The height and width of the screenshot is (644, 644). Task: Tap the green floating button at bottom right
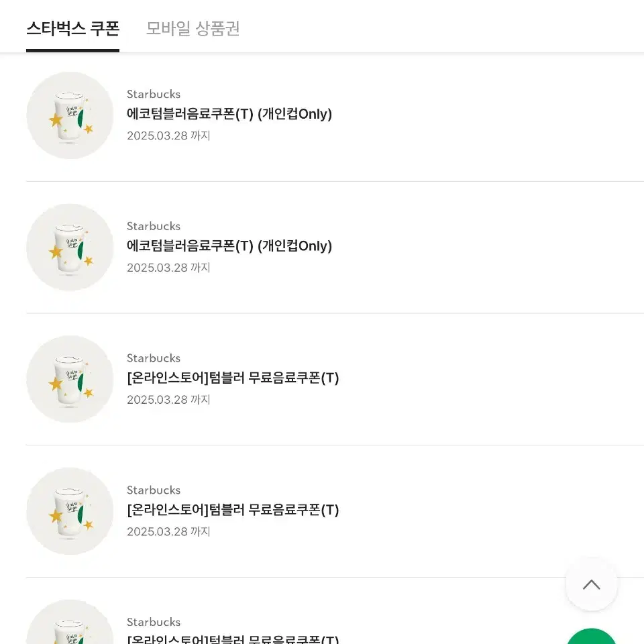(592, 636)
